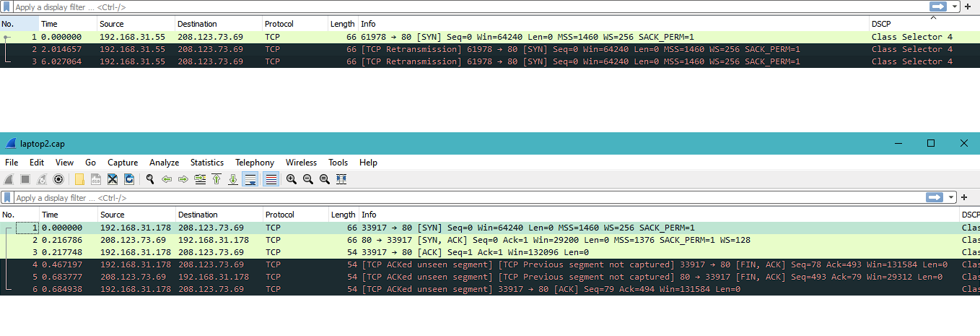The image size is (980, 336).
Task: Jump to the last packet icon
Action: [x=233, y=179]
